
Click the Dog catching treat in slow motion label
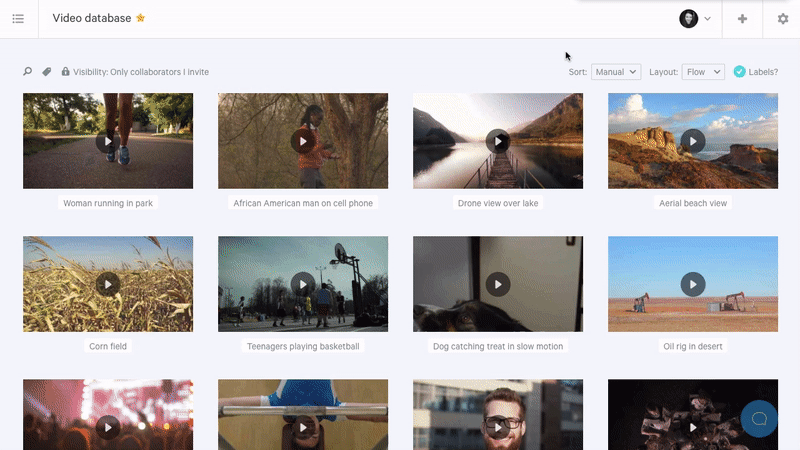pos(498,346)
